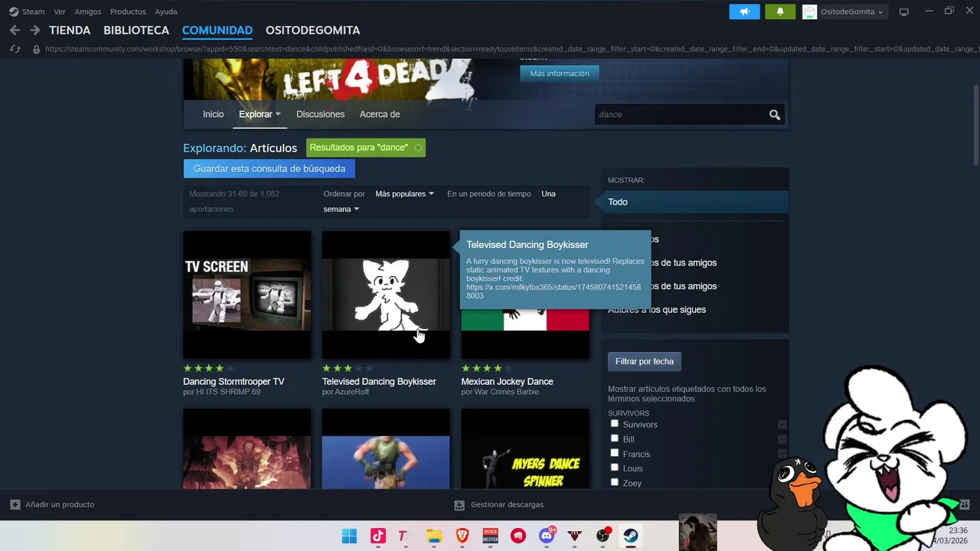
Task: Check the Louis tag checkbox
Action: coord(614,468)
